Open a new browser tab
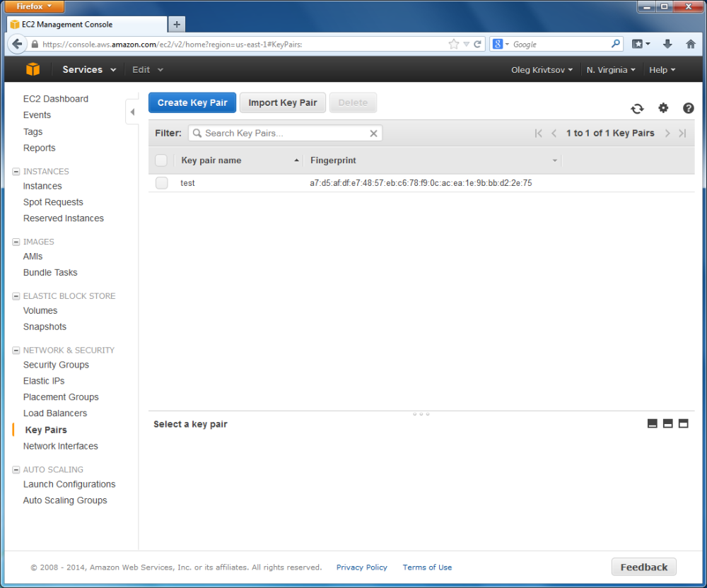Screen dimensions: 707x588 click(x=177, y=24)
